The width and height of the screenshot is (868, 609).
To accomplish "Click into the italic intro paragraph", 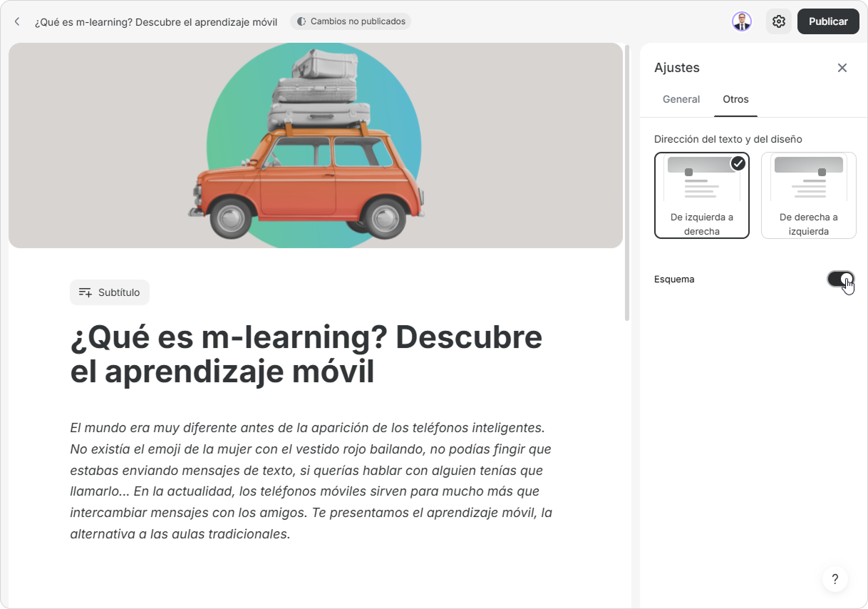I will click(311, 480).
